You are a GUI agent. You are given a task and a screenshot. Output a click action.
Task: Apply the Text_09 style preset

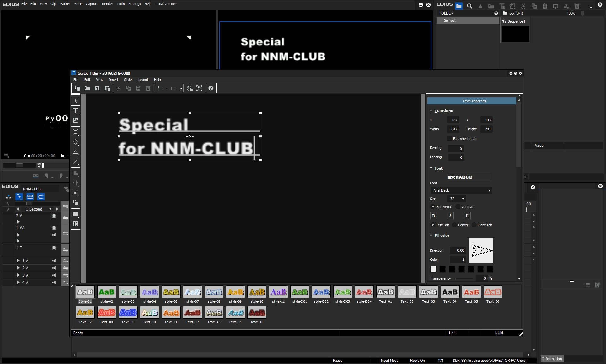(x=128, y=315)
